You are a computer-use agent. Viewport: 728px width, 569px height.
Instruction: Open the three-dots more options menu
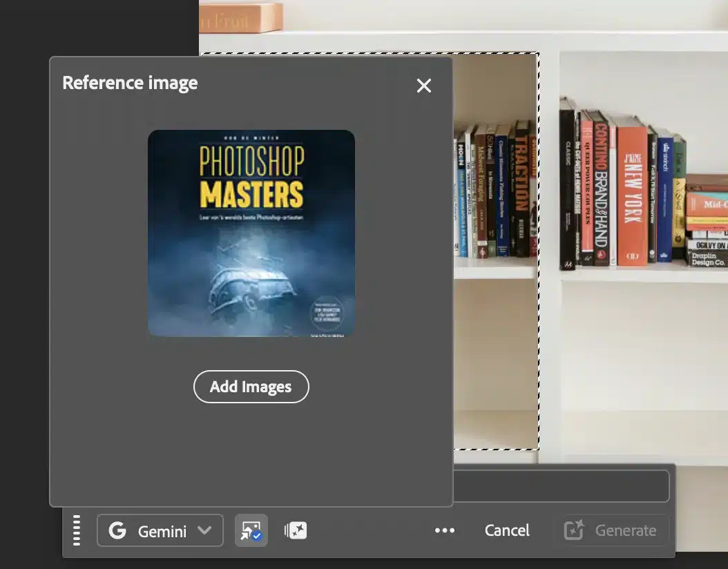coord(445,530)
